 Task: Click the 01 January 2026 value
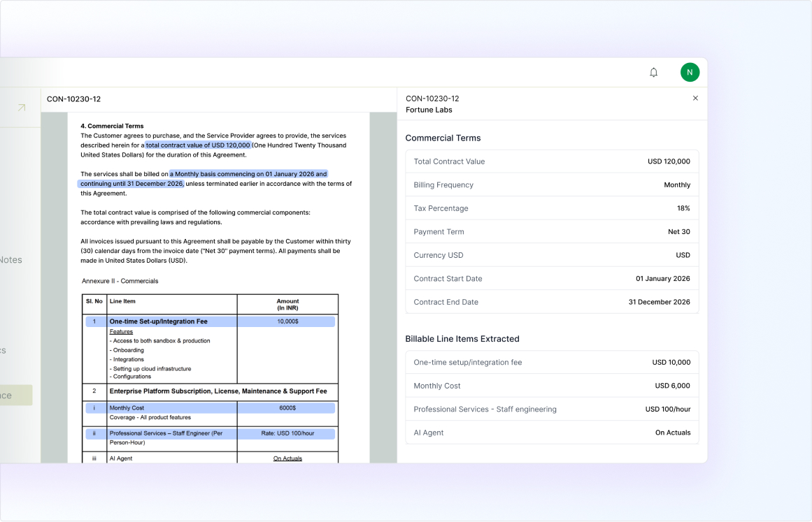[x=663, y=278]
